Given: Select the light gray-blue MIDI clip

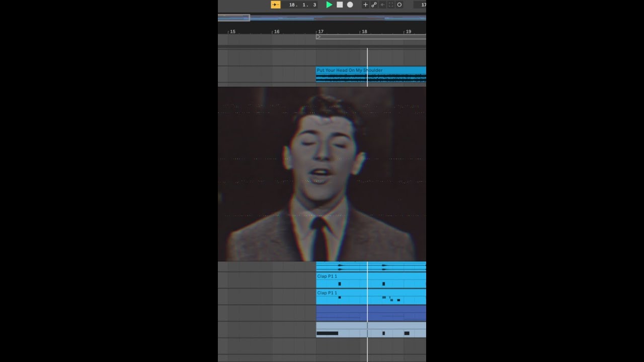Looking at the screenshot, I should 371,329.
